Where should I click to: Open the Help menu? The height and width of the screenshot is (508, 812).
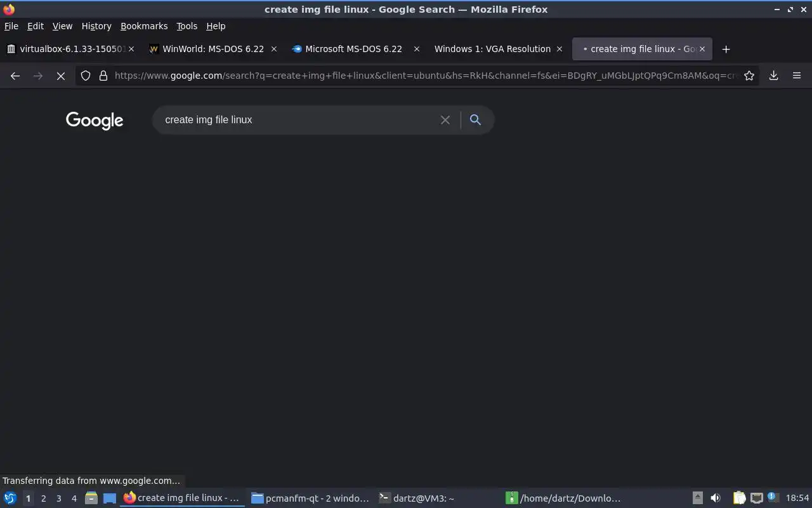(x=216, y=26)
